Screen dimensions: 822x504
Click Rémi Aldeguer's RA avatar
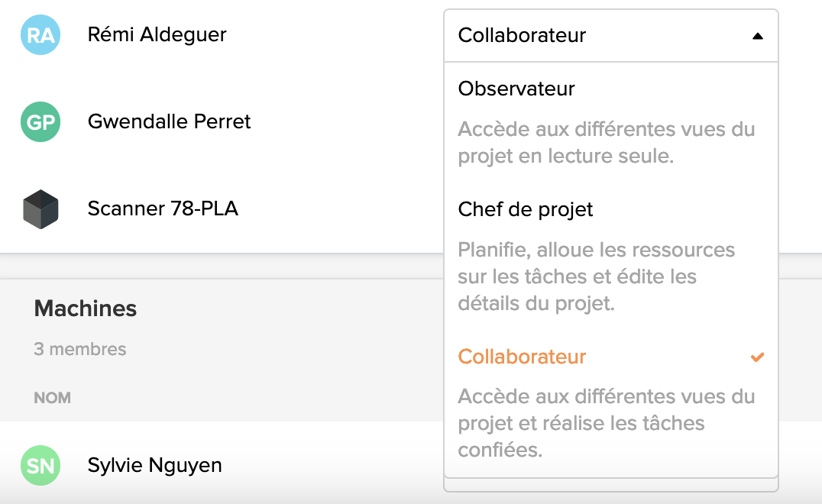[x=40, y=34]
